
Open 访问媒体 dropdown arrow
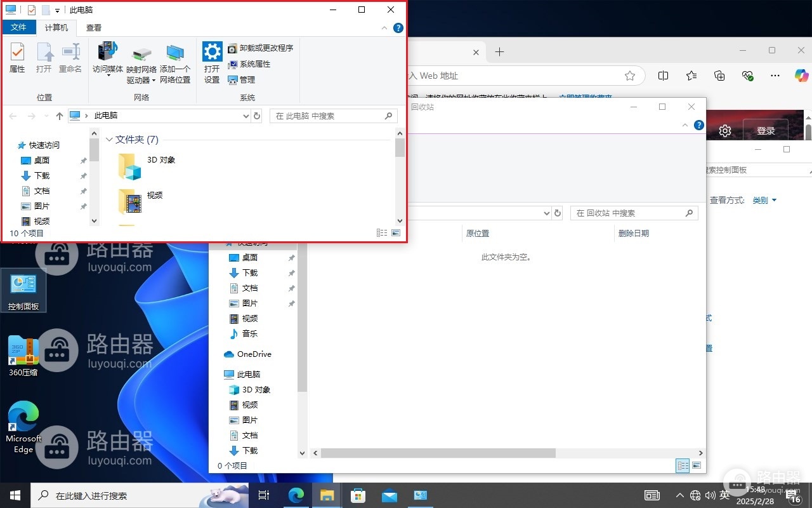click(x=108, y=76)
